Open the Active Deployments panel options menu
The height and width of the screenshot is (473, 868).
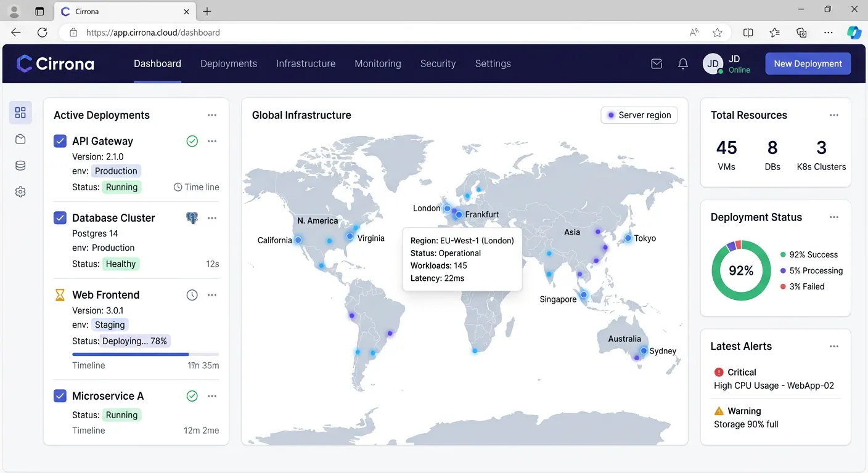[x=212, y=115]
